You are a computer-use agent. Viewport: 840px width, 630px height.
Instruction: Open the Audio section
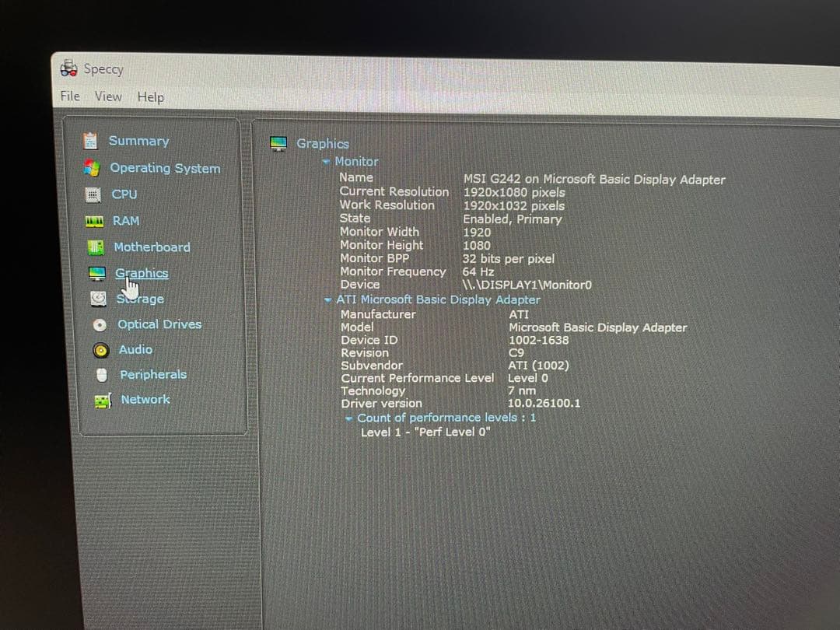[x=100, y=350]
